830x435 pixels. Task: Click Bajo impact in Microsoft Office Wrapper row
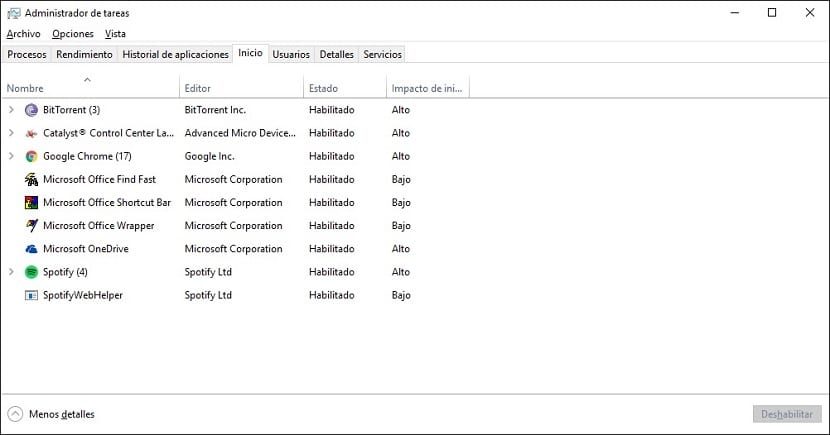pos(401,226)
